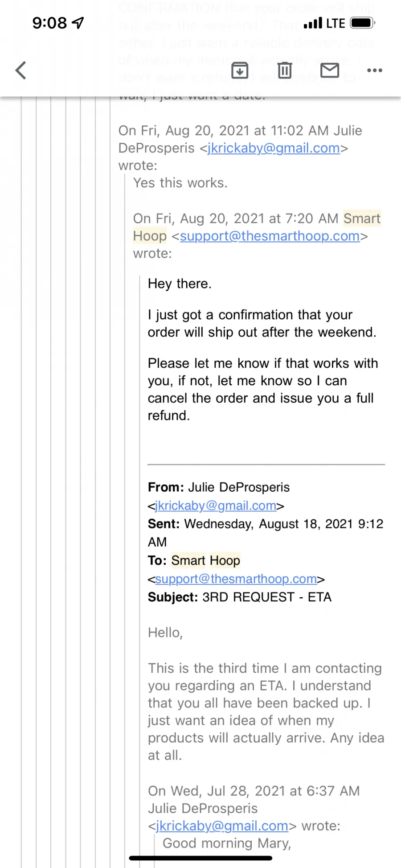Tap the subject line 3RD REQUEST - ETA

click(267, 597)
